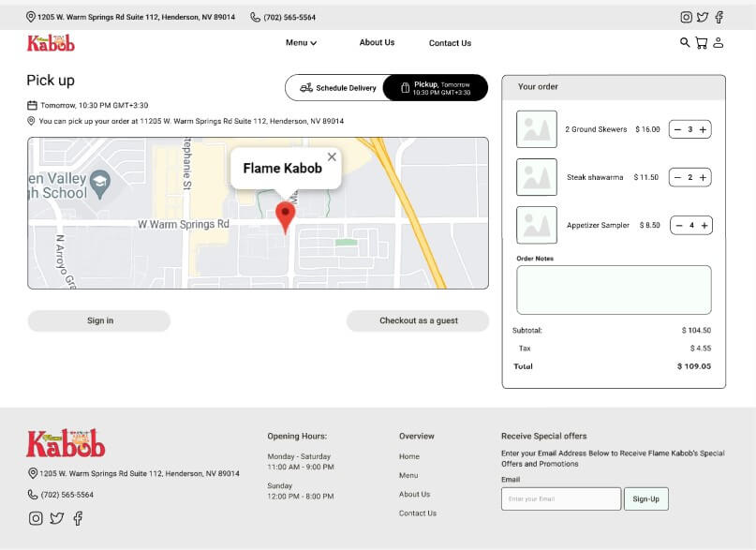Screen dimensions: 756x550
Task: Click the school marker on the map
Action: click(x=100, y=184)
